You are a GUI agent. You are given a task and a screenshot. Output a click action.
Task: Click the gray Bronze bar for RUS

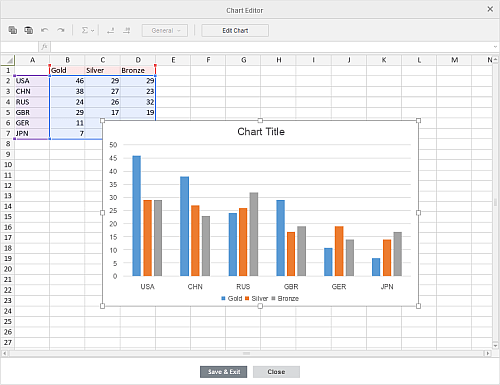(254, 234)
